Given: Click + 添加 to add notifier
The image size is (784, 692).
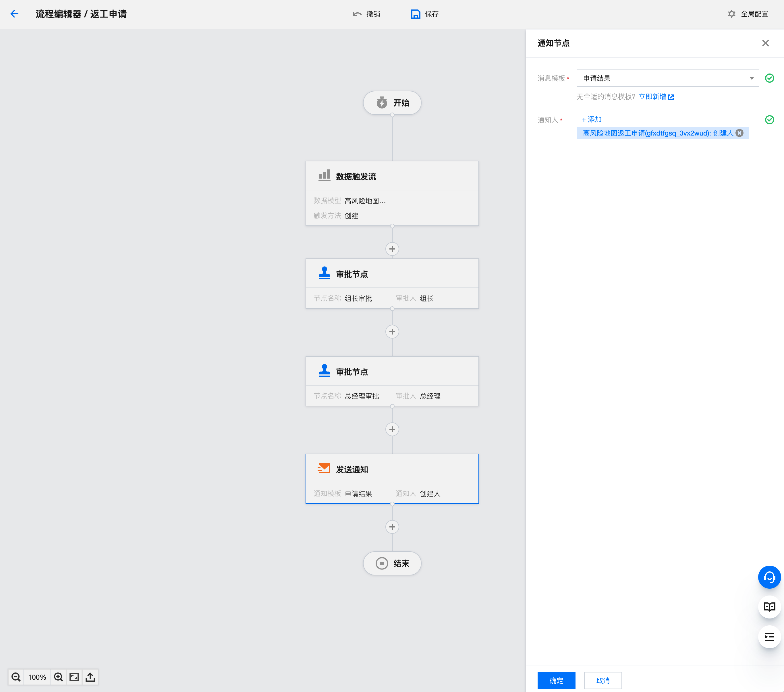Looking at the screenshot, I should [x=592, y=120].
